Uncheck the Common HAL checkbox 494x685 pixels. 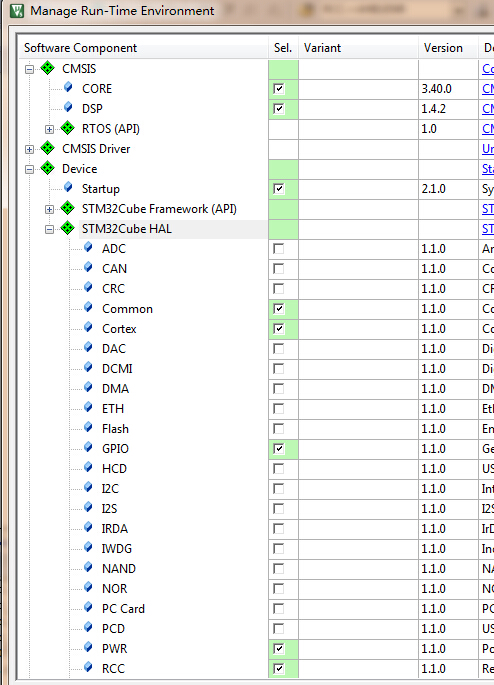[x=279, y=309]
